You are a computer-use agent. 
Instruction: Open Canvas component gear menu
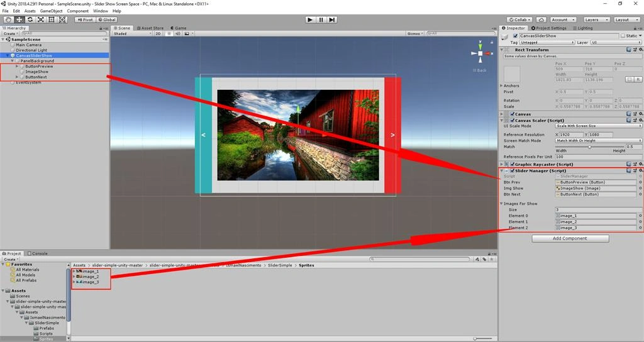click(x=640, y=114)
